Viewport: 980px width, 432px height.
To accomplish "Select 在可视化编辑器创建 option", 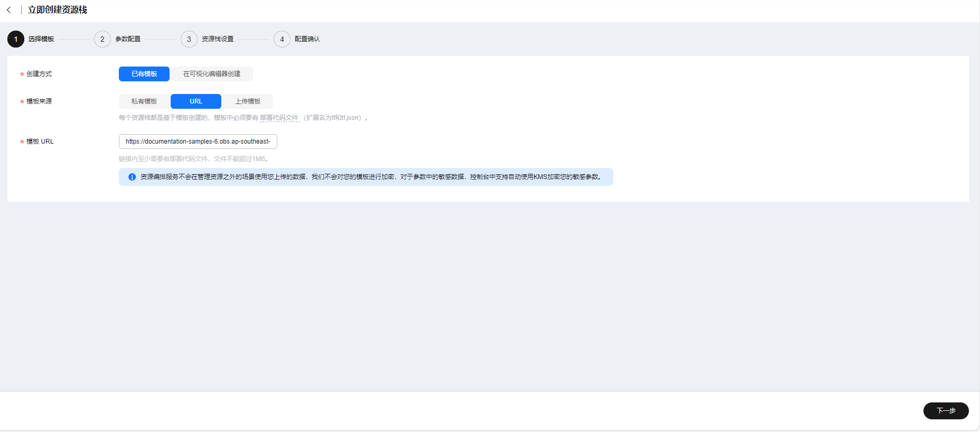I will (x=212, y=74).
